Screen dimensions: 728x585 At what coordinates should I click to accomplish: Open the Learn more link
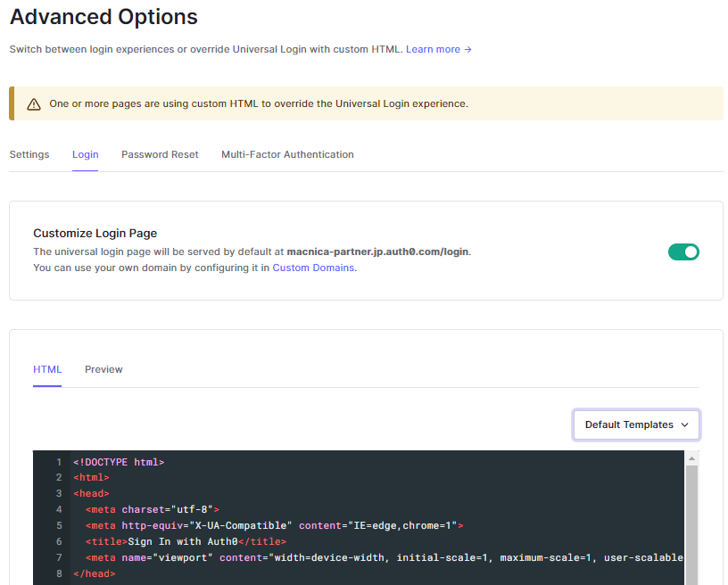436,49
